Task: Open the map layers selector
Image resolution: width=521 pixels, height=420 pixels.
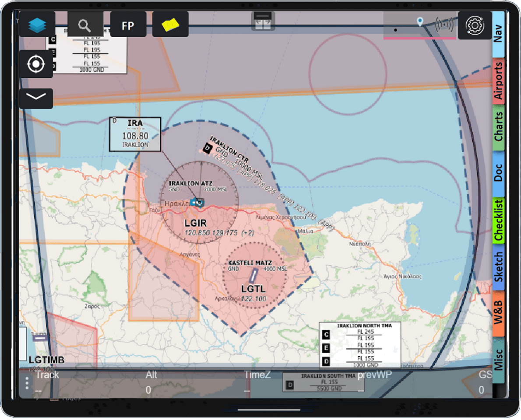Action: pyautogui.click(x=37, y=25)
